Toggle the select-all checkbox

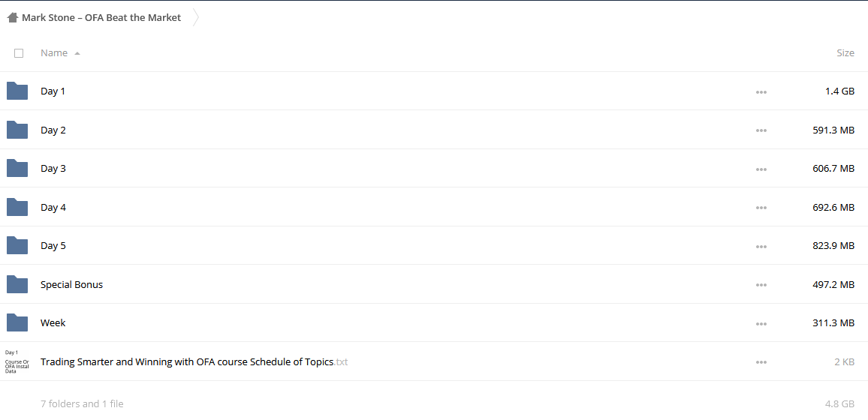[x=19, y=53]
